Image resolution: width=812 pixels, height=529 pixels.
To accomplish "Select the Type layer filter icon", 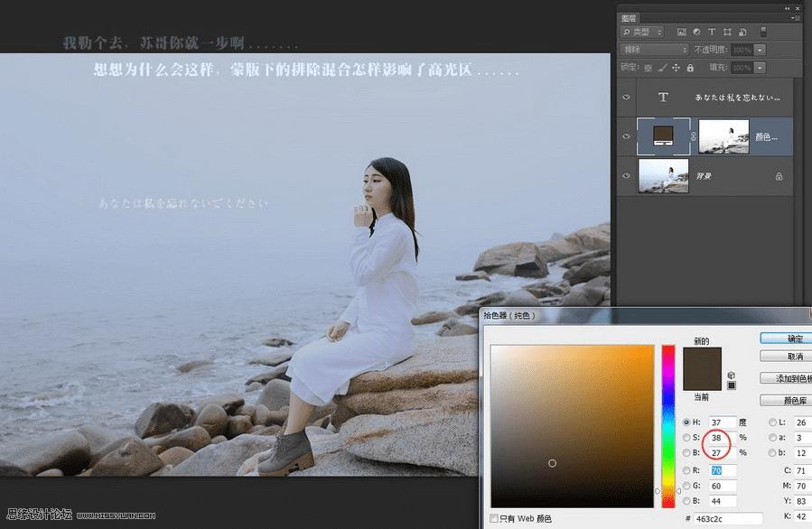I will click(x=712, y=32).
